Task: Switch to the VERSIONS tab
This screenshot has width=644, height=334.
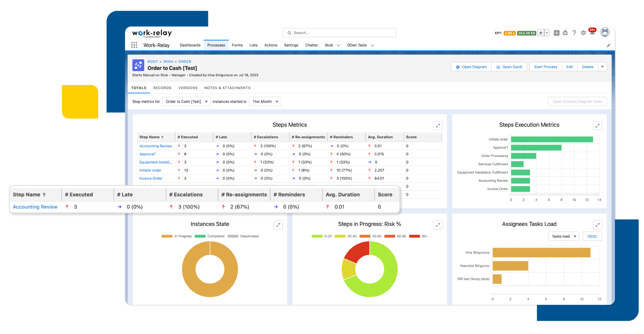Action: pyautogui.click(x=188, y=88)
